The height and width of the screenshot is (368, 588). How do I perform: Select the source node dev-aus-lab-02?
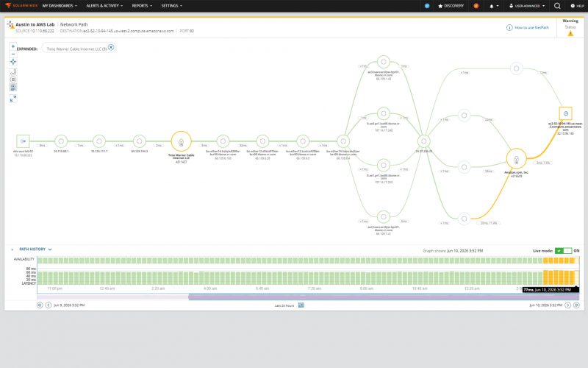[x=23, y=141]
